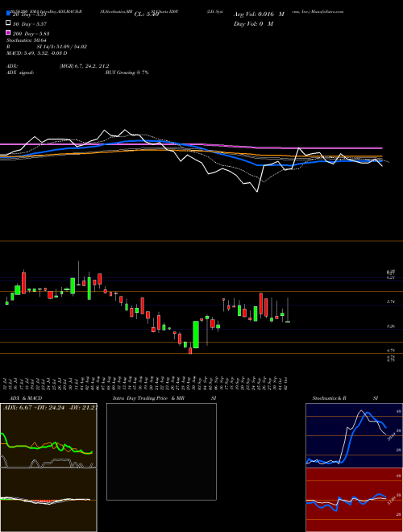
Task: Click the tall green candle near late August low
Action: [x=196, y=335]
